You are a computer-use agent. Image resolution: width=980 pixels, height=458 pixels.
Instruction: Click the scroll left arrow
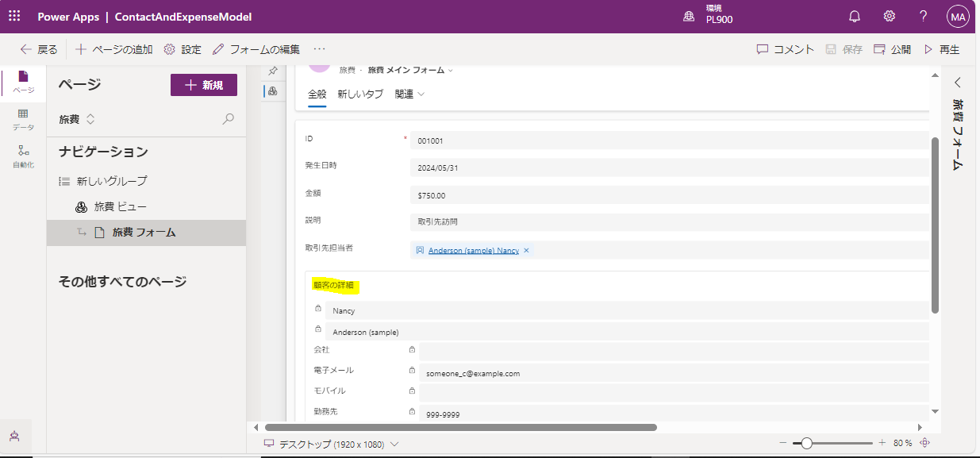click(256, 427)
